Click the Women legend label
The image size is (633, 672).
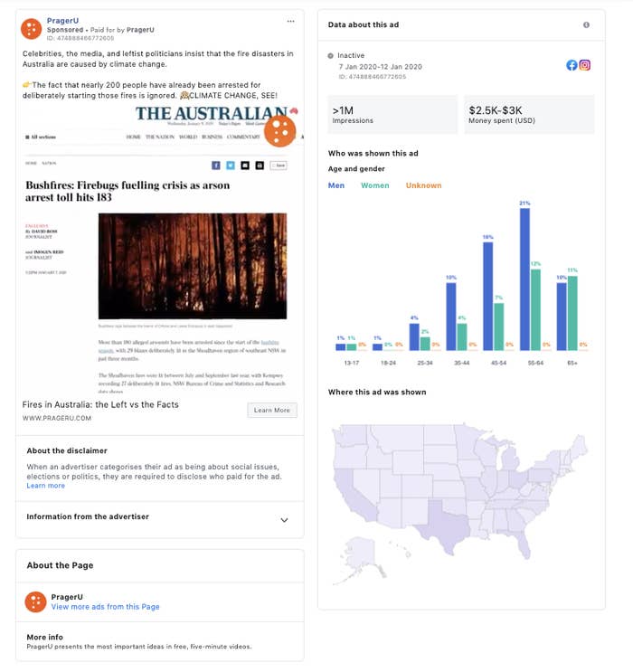375,185
